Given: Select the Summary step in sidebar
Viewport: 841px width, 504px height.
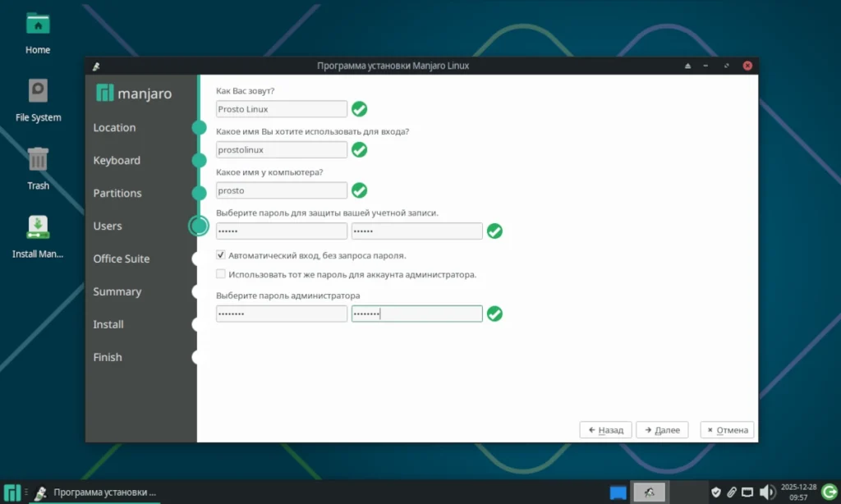Looking at the screenshot, I should click(117, 291).
